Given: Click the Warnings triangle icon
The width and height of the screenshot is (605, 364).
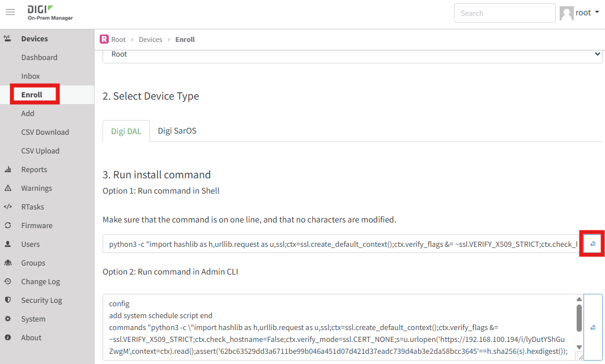Looking at the screenshot, I should point(8,188).
